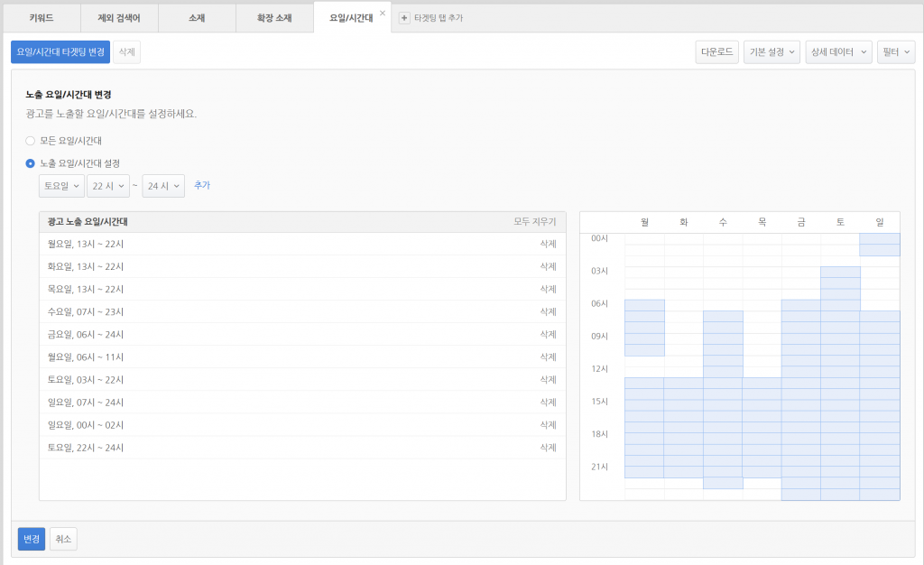
Task: Switch to the 키워드 tab
Action: pyautogui.click(x=39, y=16)
